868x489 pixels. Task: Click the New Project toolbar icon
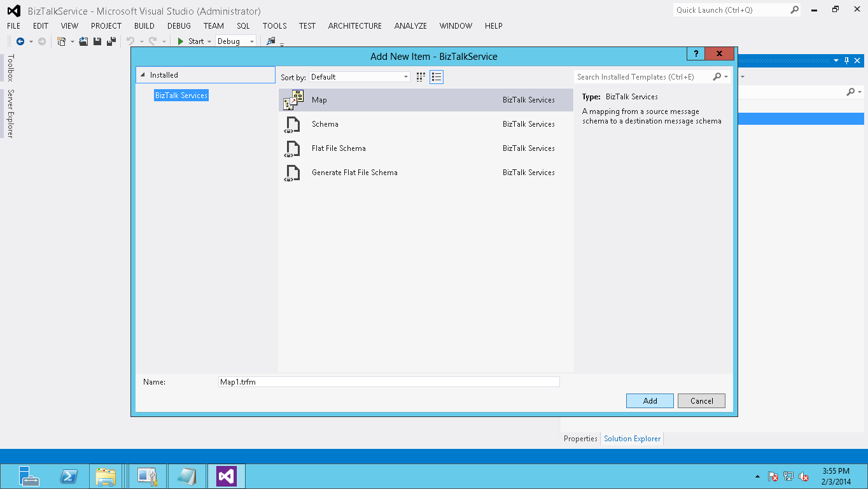(x=62, y=41)
